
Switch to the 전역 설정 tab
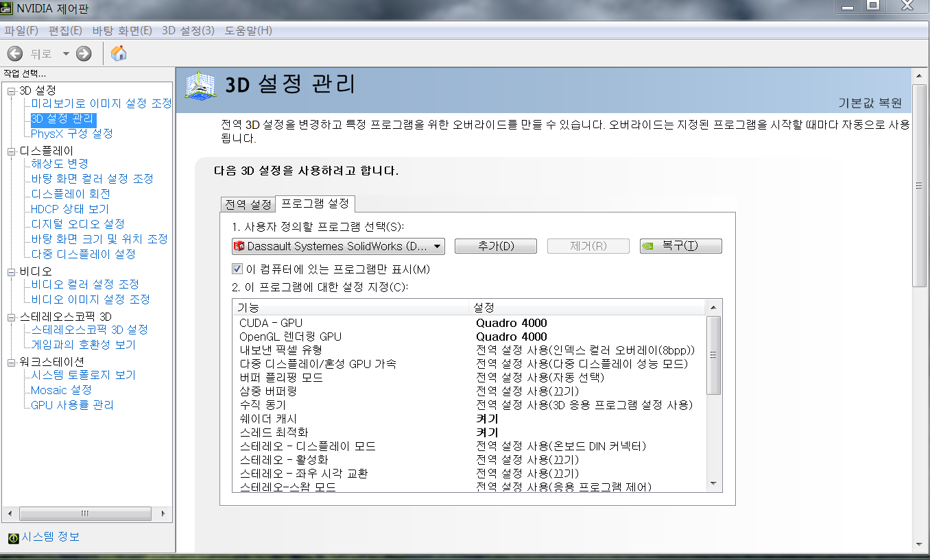(248, 204)
